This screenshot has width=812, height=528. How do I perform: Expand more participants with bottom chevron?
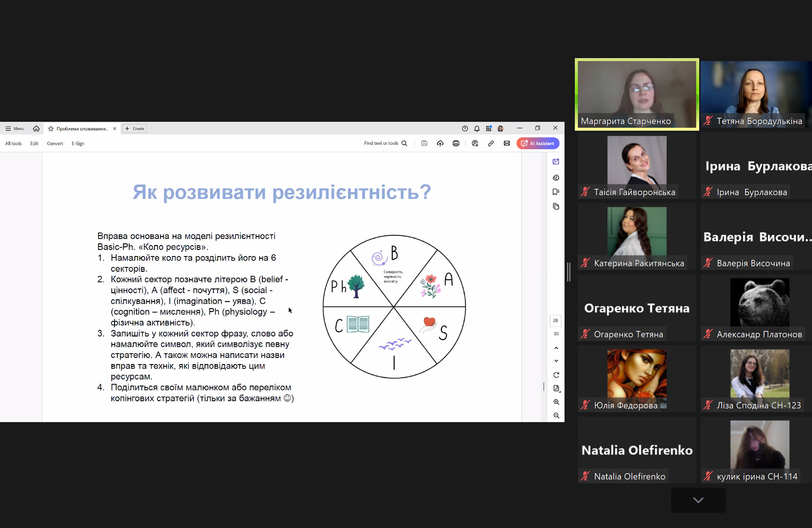tap(698, 500)
